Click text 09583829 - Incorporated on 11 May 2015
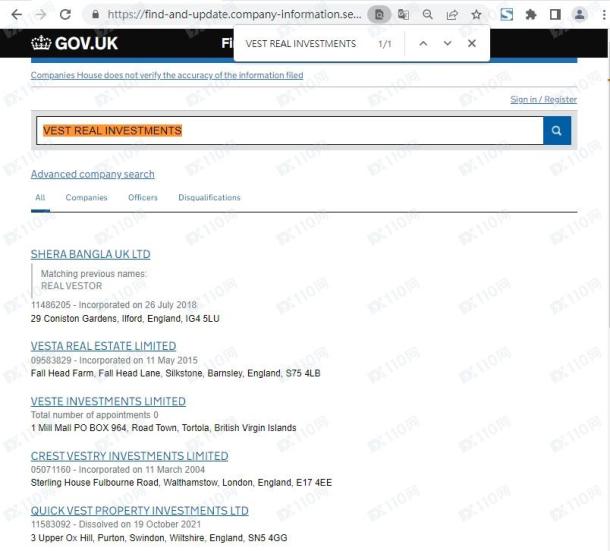Viewport: 610px width, 551px height. pyautogui.click(x=114, y=360)
